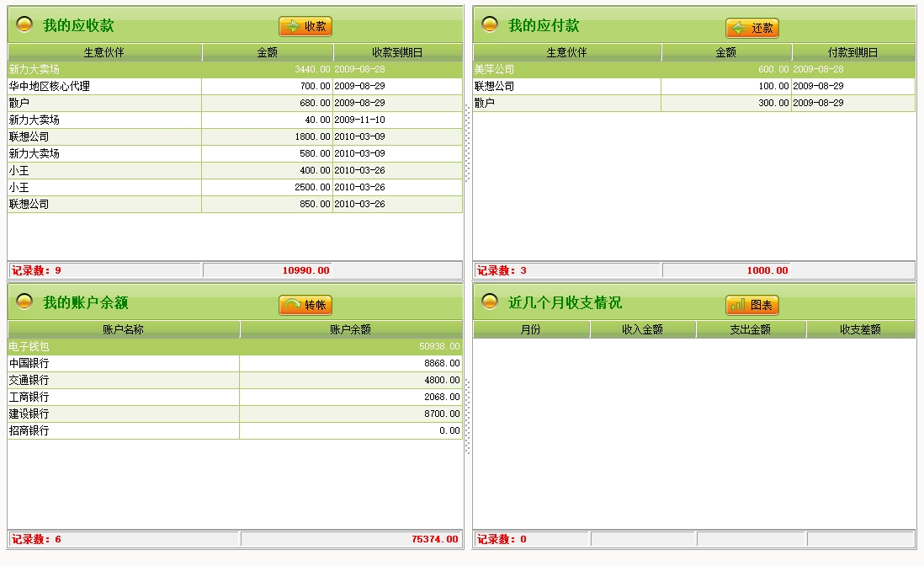This screenshot has width=924, height=566.
Task: Click the 收入金额 column header
Action: pos(643,329)
